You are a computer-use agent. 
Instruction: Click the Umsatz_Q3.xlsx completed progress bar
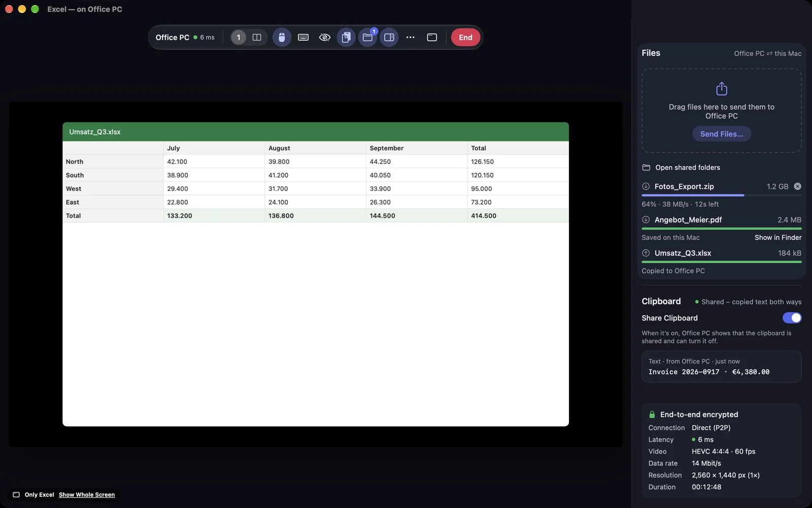(722, 262)
